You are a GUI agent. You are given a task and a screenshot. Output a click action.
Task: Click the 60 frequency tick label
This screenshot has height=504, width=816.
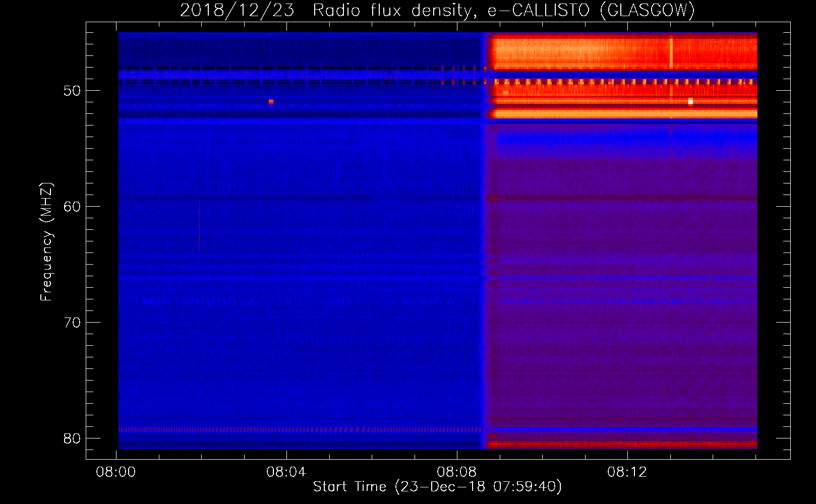(x=72, y=207)
